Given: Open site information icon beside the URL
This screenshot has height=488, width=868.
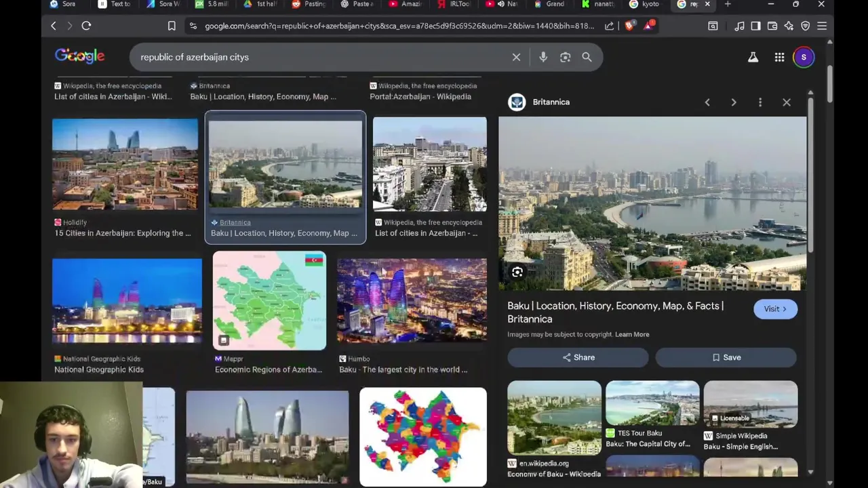Looking at the screenshot, I should pos(193,26).
